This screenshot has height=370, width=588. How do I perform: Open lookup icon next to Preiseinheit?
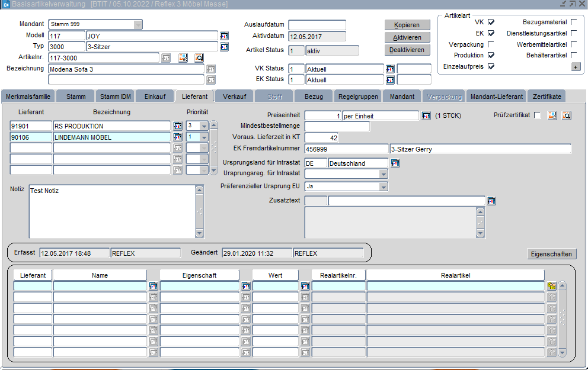coord(426,115)
